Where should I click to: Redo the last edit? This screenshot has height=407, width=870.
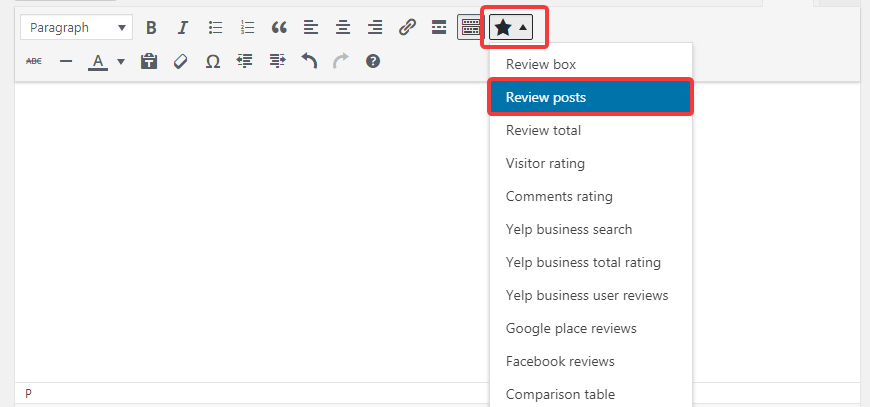tap(341, 62)
